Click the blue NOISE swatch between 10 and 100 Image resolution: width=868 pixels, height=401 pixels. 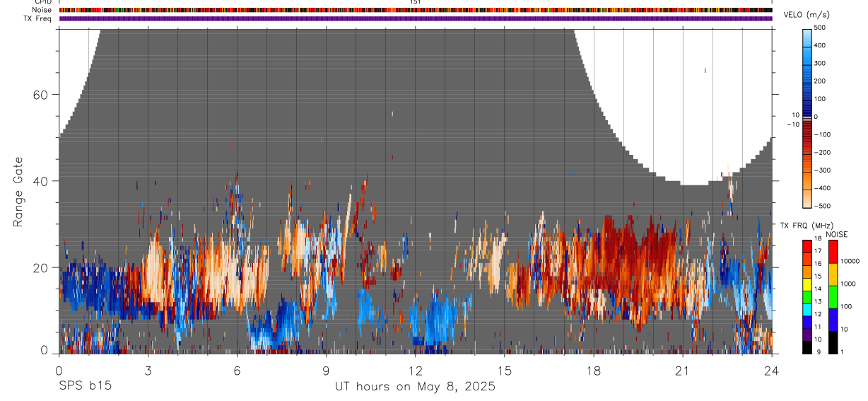tap(833, 319)
